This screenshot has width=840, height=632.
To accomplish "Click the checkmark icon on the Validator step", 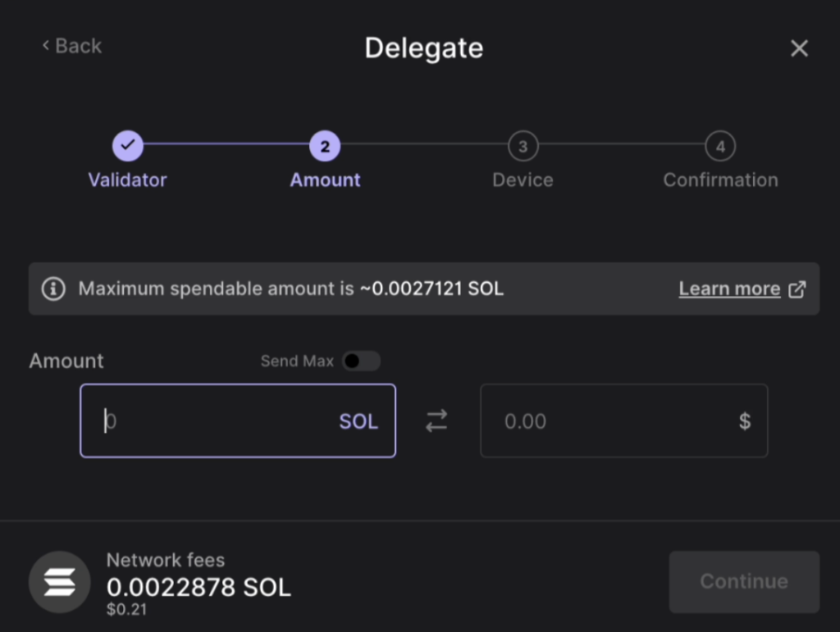I will point(127,145).
